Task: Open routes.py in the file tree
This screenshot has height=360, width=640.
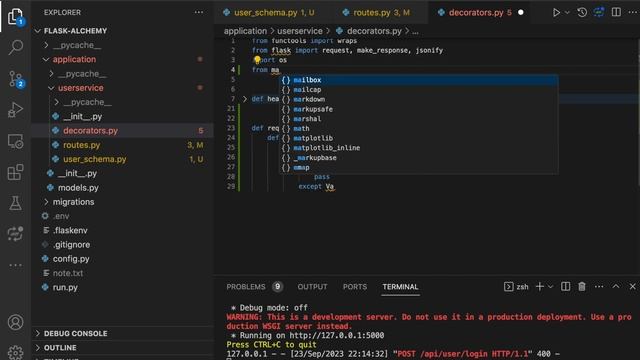Action: tap(122, 145)
